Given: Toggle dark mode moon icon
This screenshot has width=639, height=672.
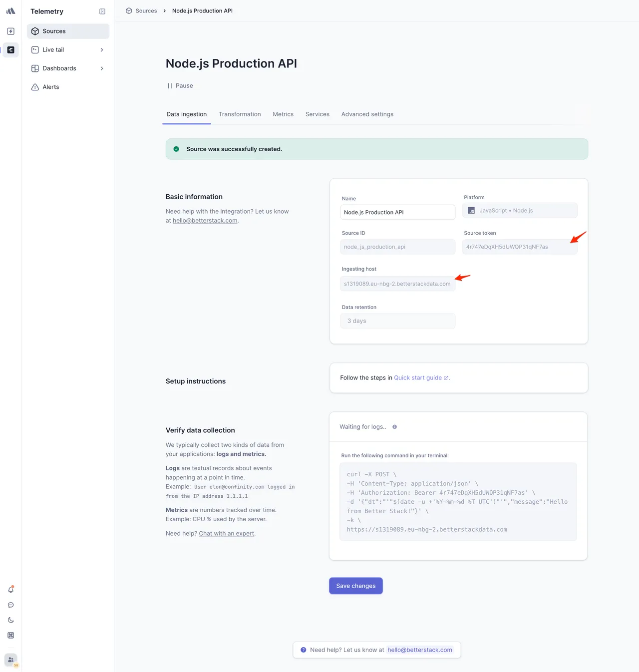Looking at the screenshot, I should pos(10,620).
